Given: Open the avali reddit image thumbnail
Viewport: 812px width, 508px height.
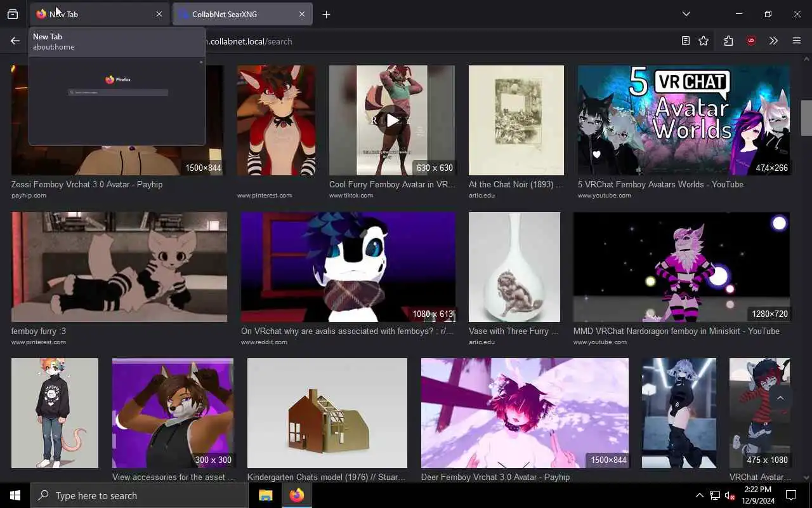Looking at the screenshot, I should (x=348, y=267).
